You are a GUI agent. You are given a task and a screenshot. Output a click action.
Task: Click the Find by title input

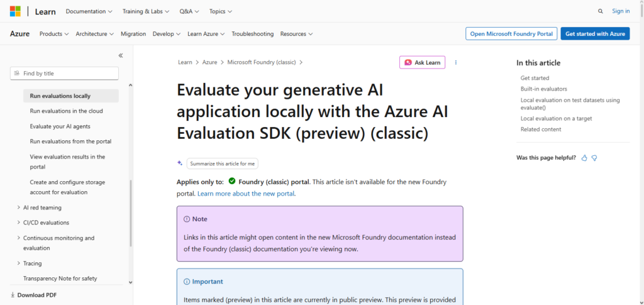(65, 74)
